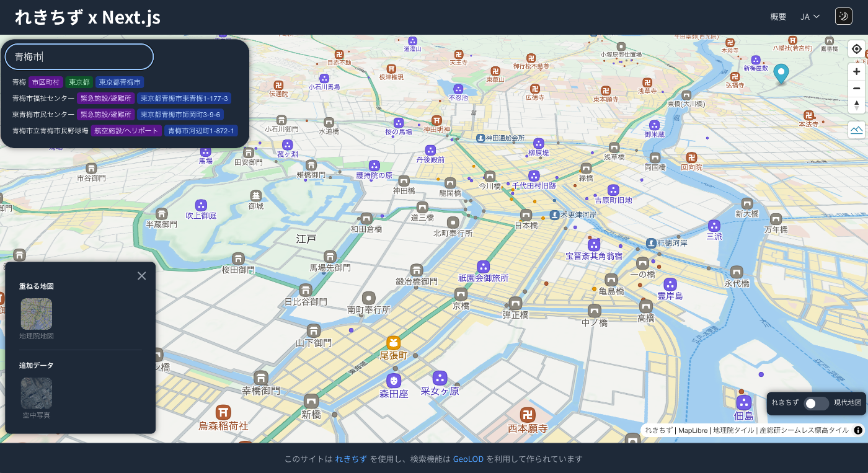Click the 地理院タイル attribution link
Viewport: 868px width, 473px height.
(x=733, y=430)
